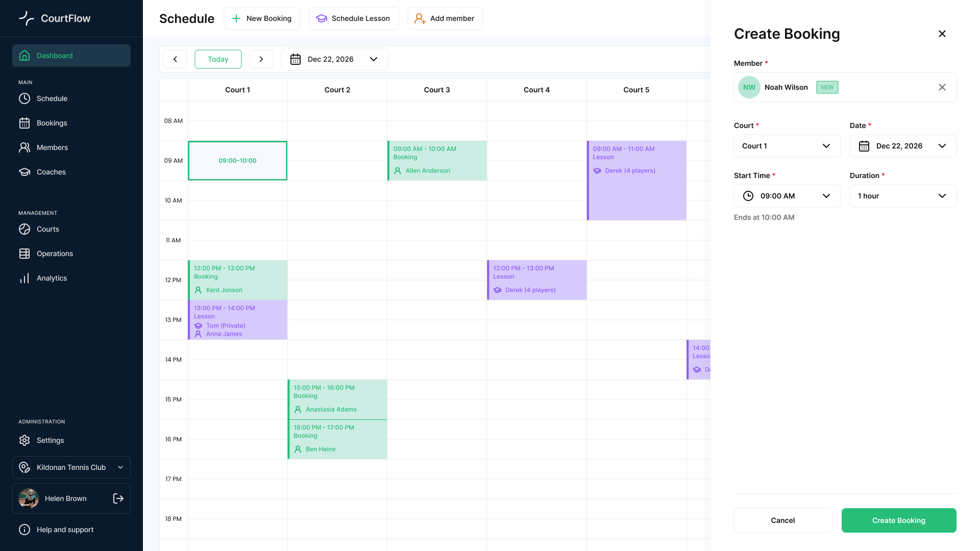Jump to Today in the schedule
The height and width of the screenshot is (551, 980).
[x=218, y=59]
